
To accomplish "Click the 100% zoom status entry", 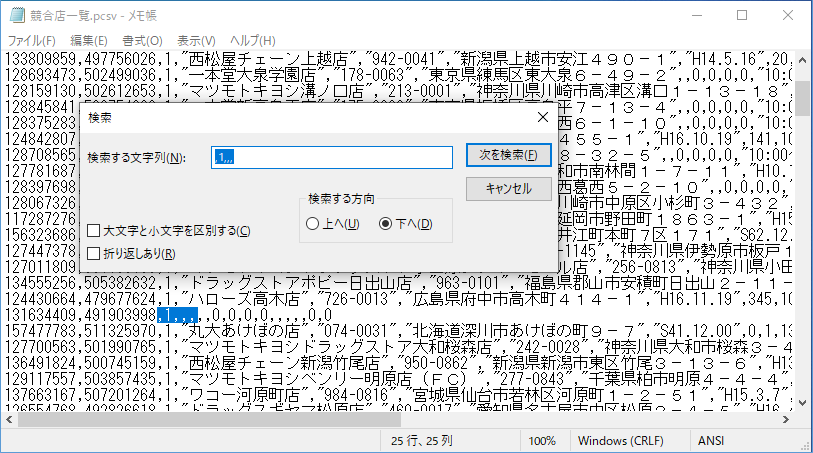I will point(542,441).
